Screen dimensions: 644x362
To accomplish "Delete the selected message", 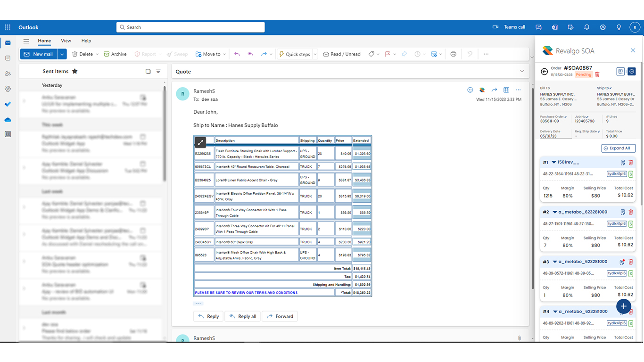I will pyautogui.click(x=83, y=54).
